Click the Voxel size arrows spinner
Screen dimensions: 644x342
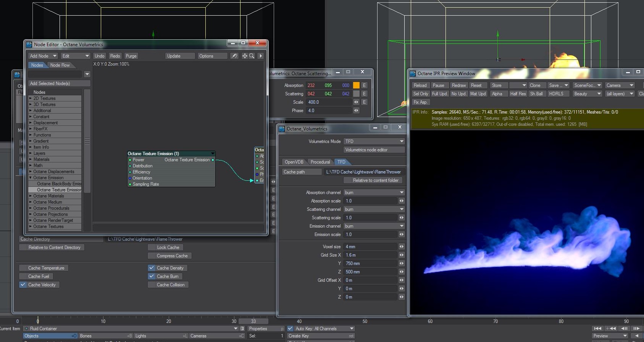[401, 247]
